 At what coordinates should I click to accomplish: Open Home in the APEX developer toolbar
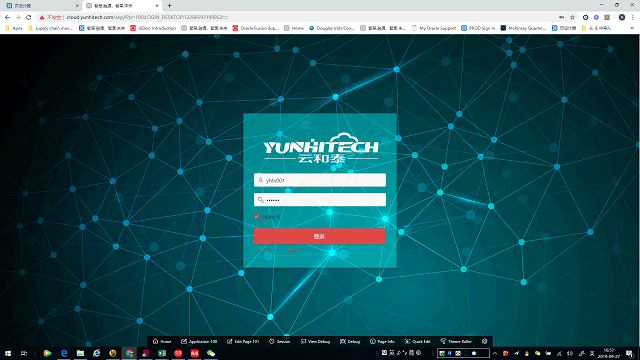click(162, 341)
